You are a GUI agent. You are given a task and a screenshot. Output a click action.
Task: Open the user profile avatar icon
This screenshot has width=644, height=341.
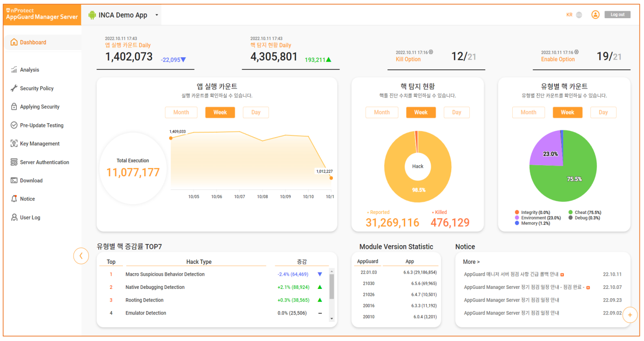pyautogui.click(x=595, y=14)
